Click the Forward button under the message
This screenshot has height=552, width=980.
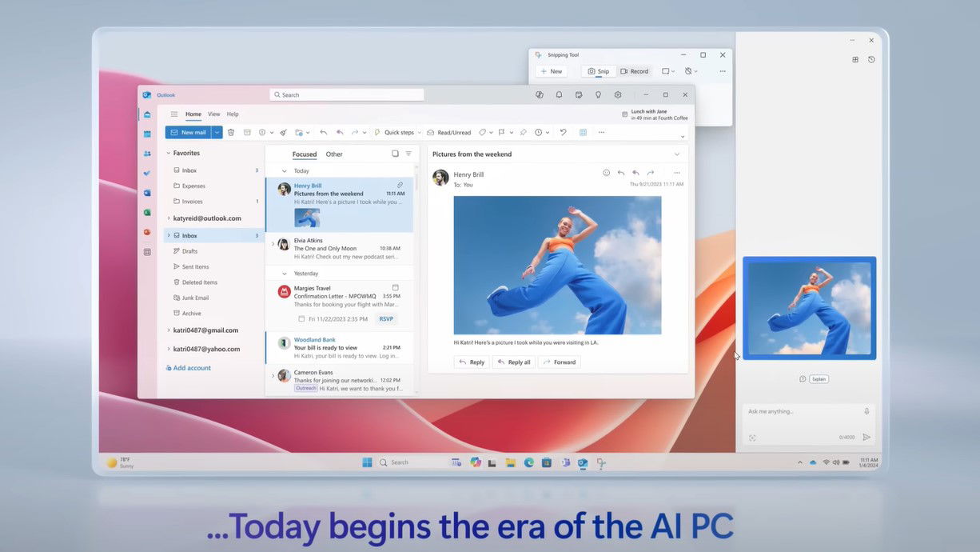click(560, 362)
